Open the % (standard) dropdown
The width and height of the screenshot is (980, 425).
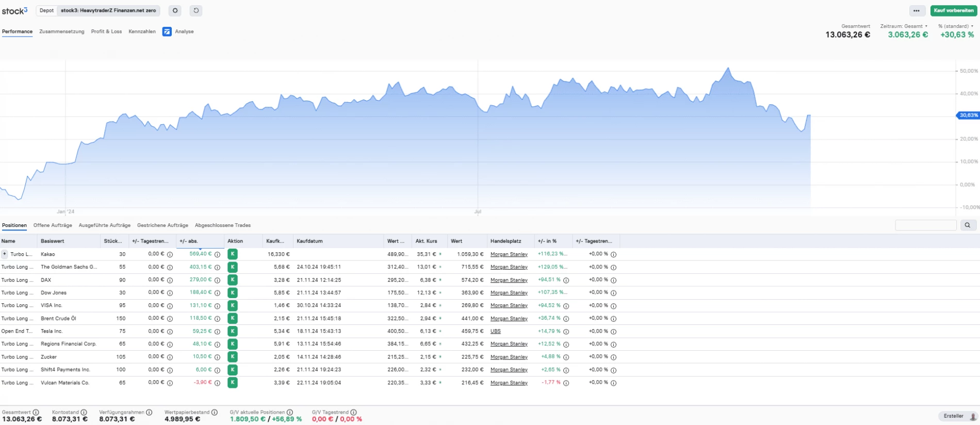click(956, 26)
